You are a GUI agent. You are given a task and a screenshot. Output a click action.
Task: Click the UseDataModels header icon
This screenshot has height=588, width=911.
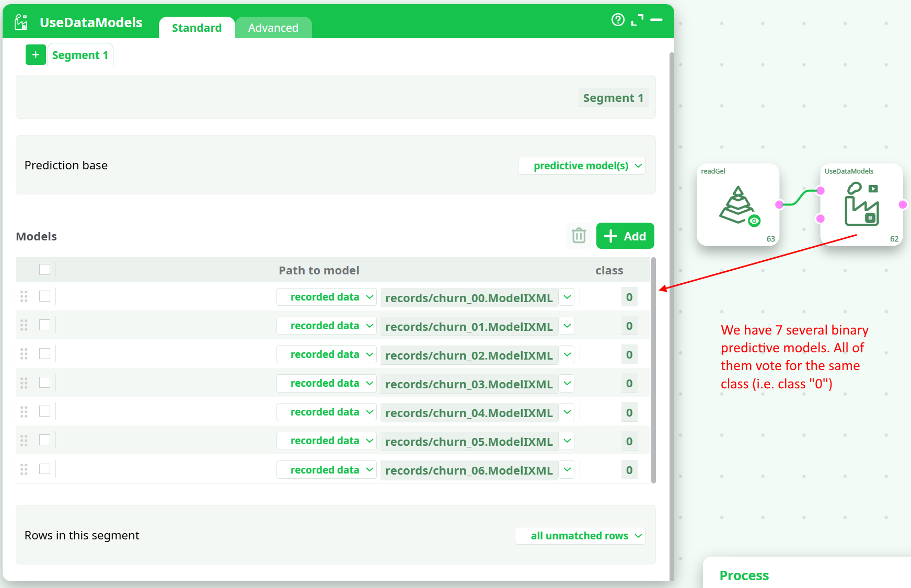click(21, 22)
